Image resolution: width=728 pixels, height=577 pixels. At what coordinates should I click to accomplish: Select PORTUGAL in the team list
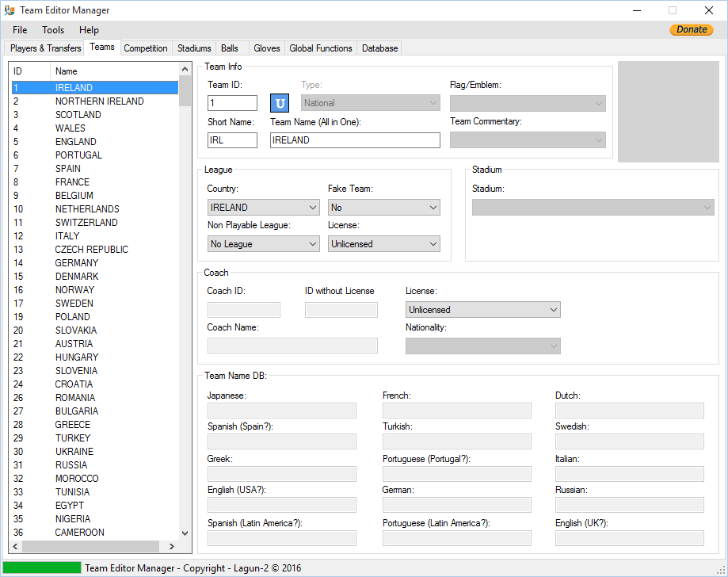(x=95, y=155)
